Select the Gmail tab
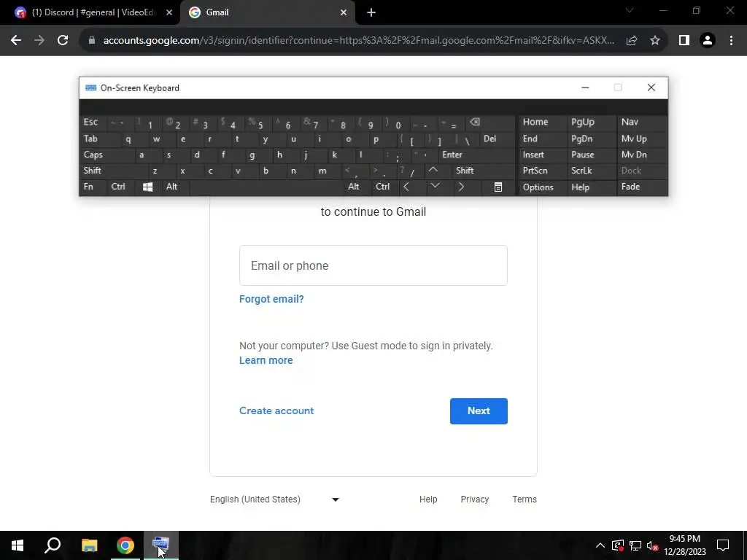This screenshot has width=747, height=560. 268,12
